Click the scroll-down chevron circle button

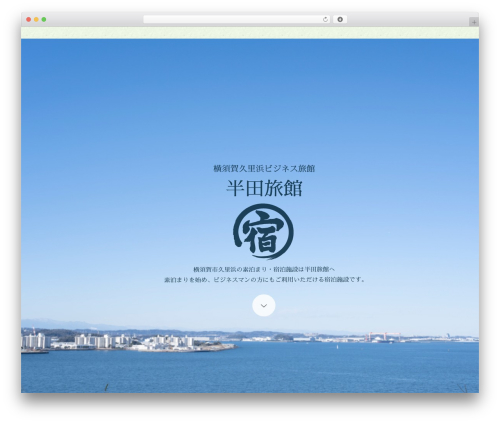264,305
